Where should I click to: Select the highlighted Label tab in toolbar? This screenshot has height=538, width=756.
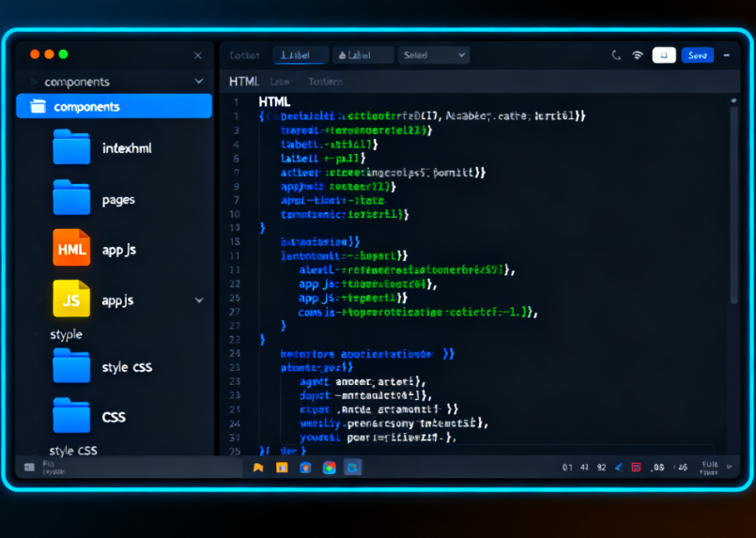pyautogui.click(x=301, y=55)
